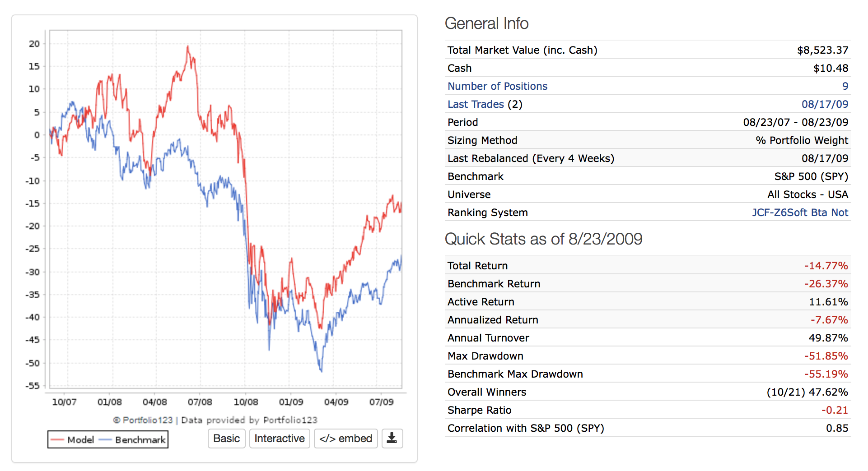Toggle the Benchmark series in legend
Image resolution: width=868 pixels, height=471 pixels.
tap(140, 440)
